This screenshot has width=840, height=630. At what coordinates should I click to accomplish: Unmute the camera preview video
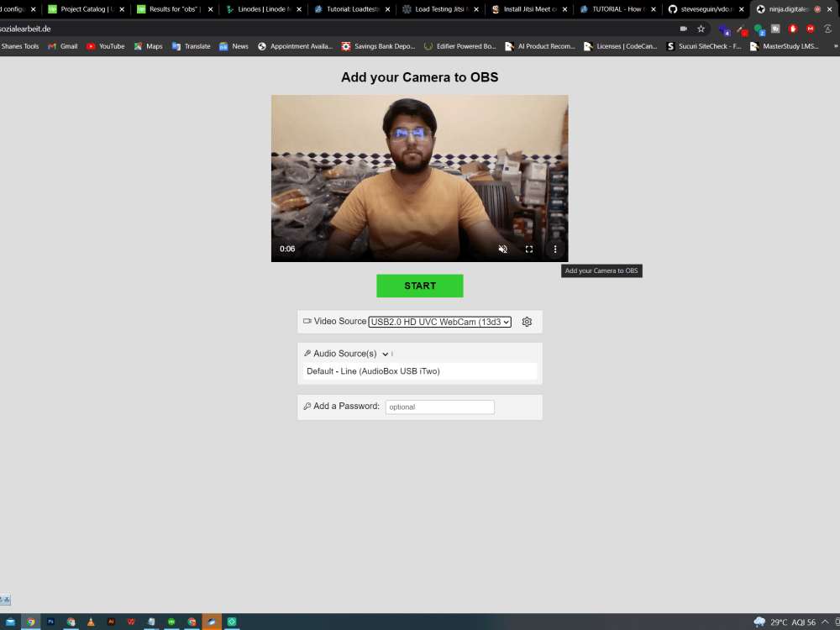click(x=502, y=249)
